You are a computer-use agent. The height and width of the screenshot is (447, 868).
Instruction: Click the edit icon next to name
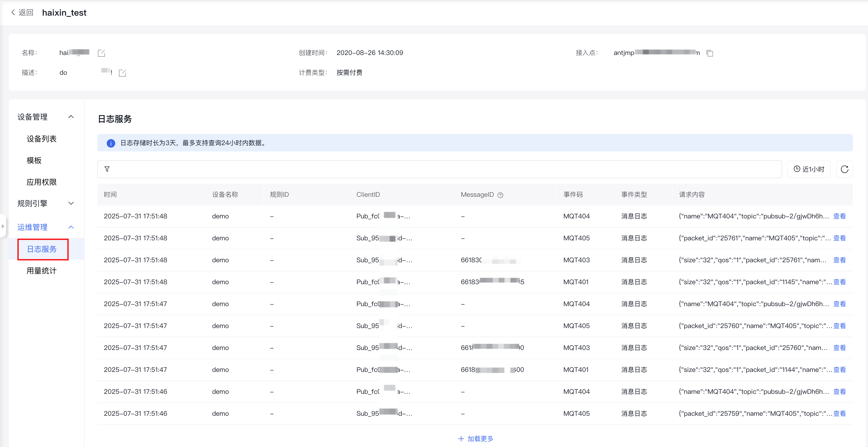coord(101,53)
